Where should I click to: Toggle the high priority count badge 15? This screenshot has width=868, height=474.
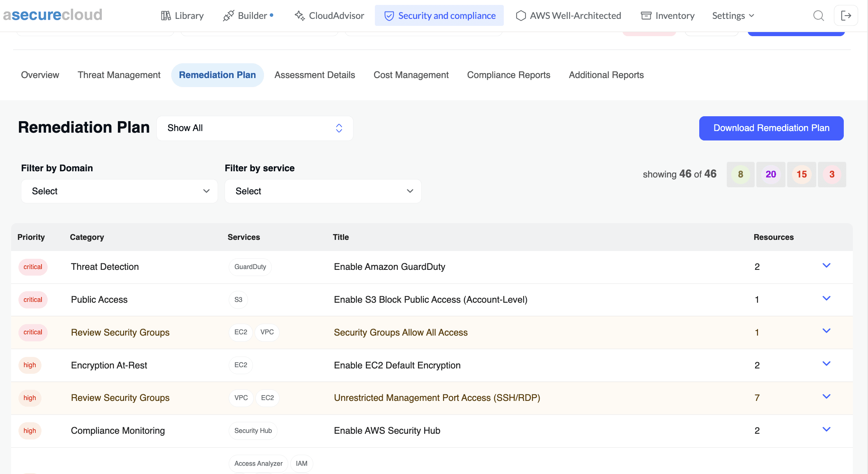click(x=801, y=174)
